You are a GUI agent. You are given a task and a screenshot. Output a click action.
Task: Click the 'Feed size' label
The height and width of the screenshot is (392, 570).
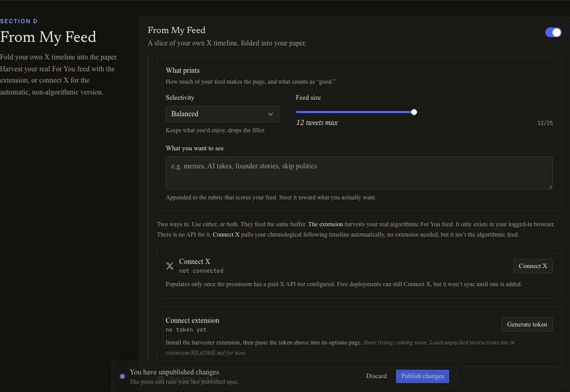pos(308,98)
